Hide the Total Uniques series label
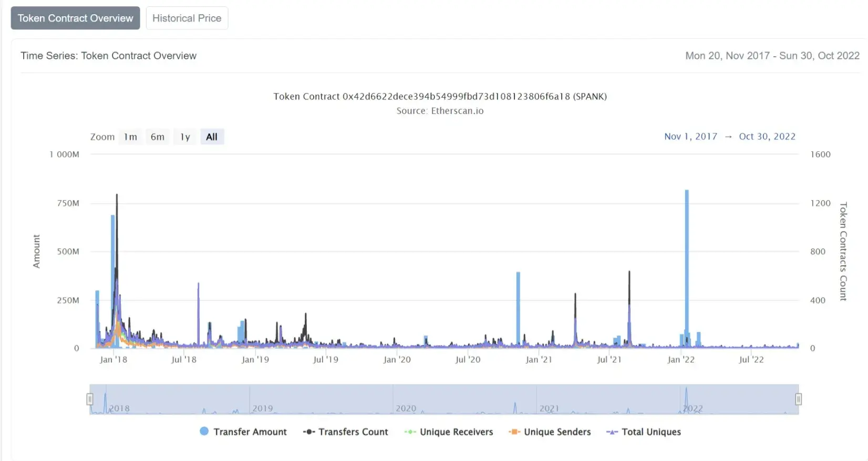868x461 pixels. (x=651, y=432)
